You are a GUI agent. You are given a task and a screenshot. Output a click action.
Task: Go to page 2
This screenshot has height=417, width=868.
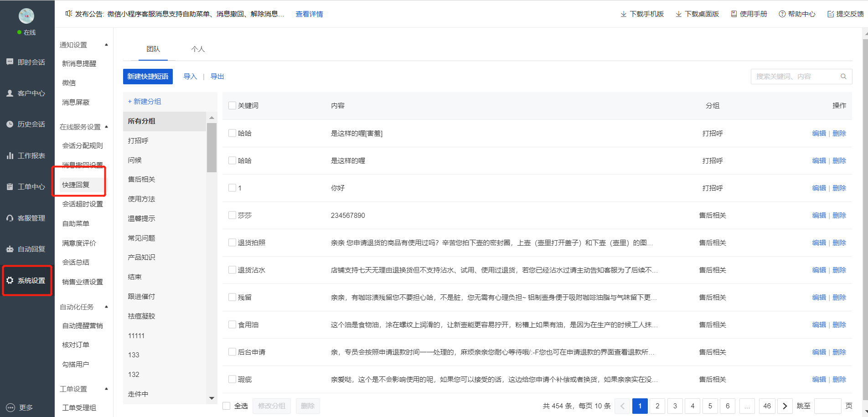(x=657, y=406)
